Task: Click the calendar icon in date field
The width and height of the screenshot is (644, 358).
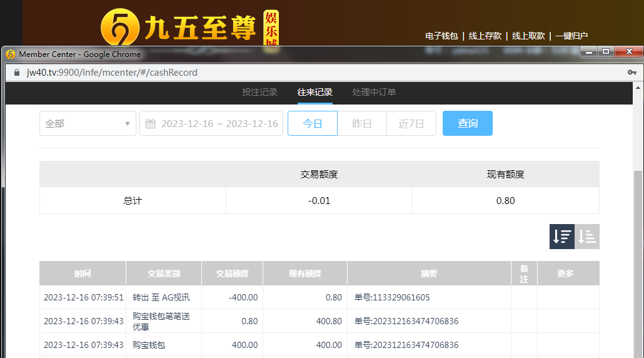Action: click(x=150, y=124)
